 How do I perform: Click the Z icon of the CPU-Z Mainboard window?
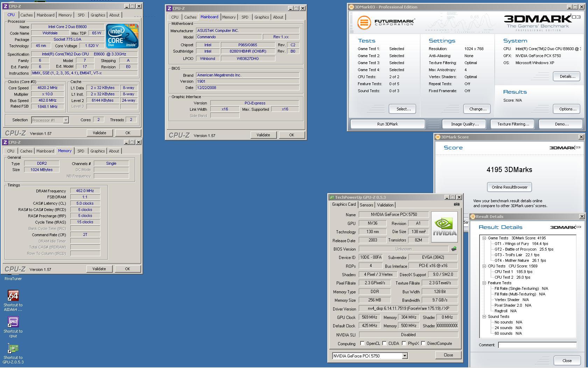point(169,8)
